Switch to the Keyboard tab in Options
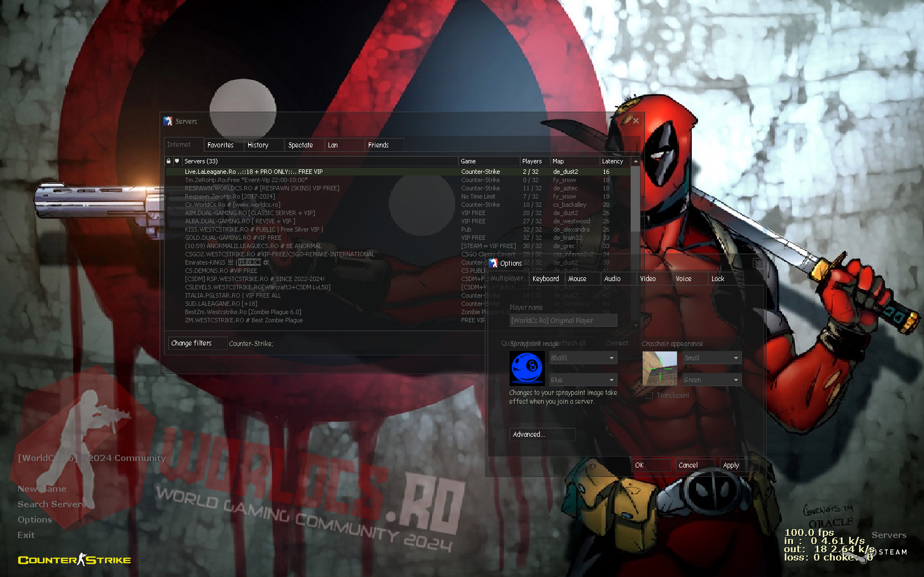This screenshot has height=577, width=924. click(x=546, y=278)
